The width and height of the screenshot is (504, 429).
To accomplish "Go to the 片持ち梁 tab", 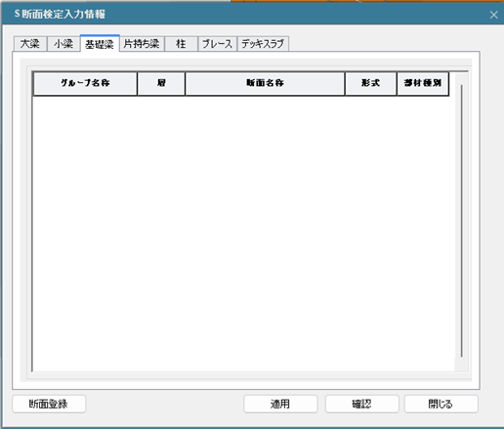I will 142,44.
